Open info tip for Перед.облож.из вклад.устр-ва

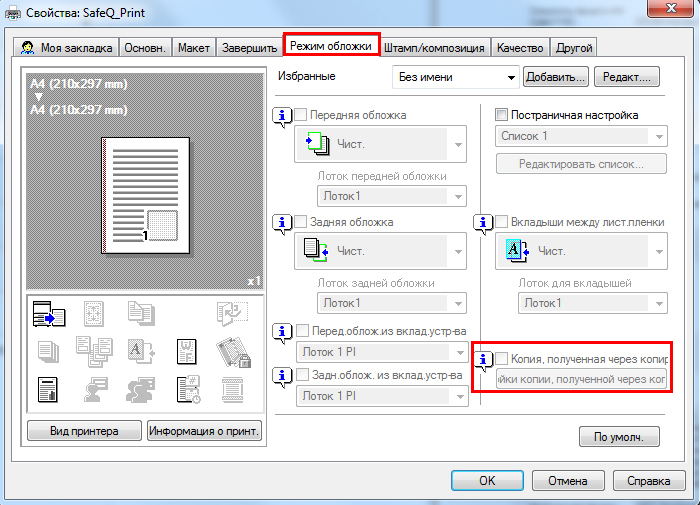(x=282, y=332)
